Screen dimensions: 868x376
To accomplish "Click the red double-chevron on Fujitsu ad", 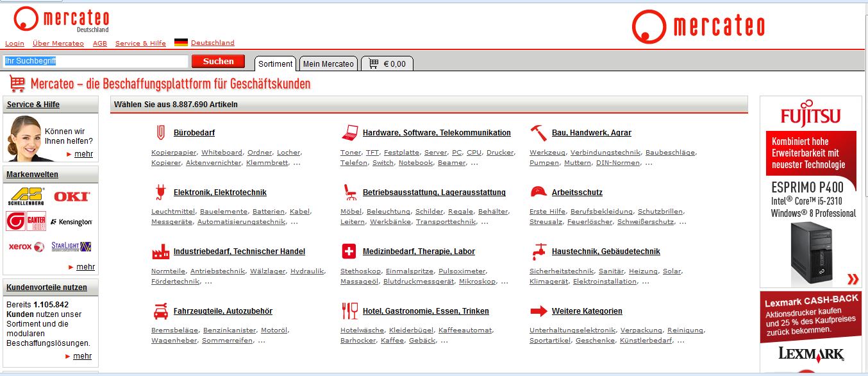I will 853,278.
